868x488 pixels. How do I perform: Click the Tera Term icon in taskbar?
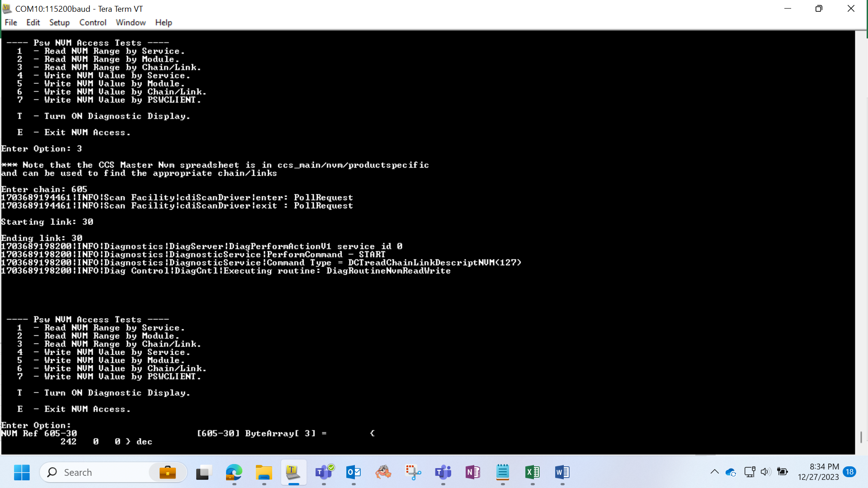293,472
